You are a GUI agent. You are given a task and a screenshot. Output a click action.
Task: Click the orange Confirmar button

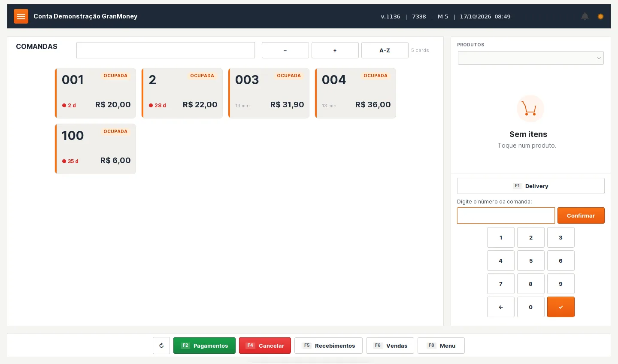coord(581,215)
